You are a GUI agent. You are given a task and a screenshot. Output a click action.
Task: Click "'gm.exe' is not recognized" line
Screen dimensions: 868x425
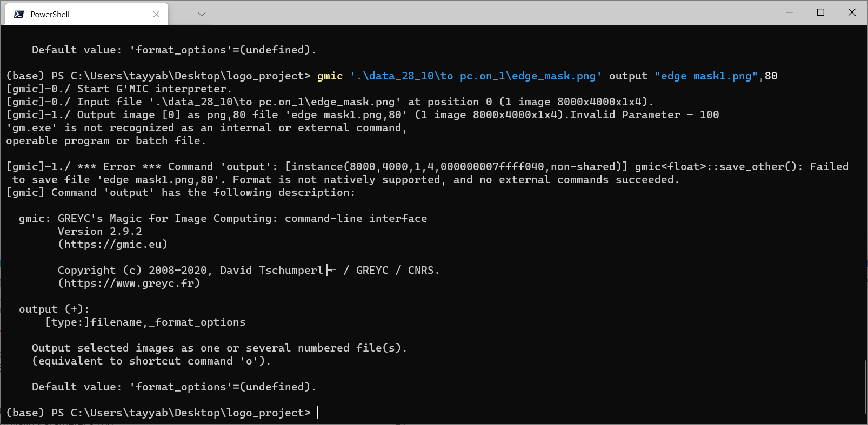tap(206, 128)
